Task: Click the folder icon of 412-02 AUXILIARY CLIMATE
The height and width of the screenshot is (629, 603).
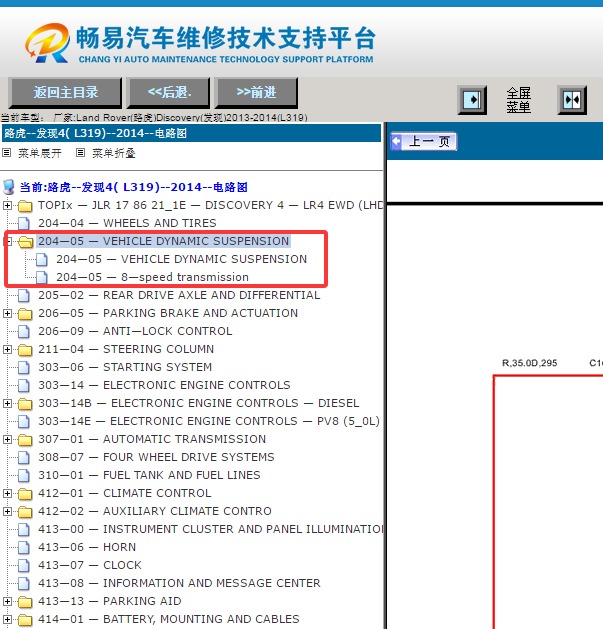Action: click(25, 511)
